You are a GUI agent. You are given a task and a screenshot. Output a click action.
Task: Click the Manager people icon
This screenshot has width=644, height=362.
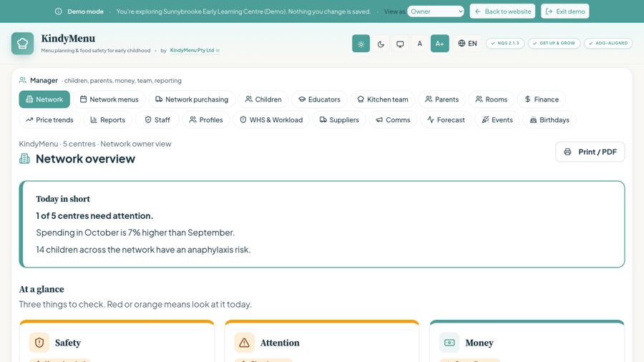[x=23, y=80]
